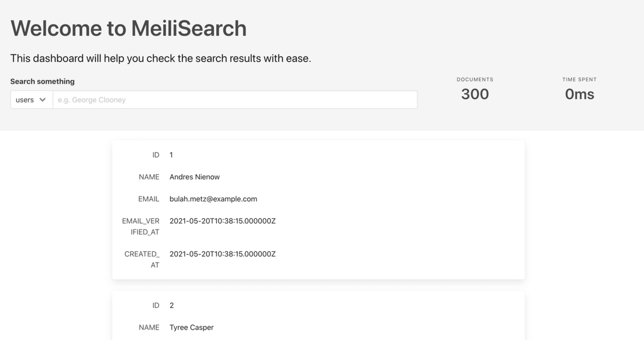The height and width of the screenshot is (340, 644).
Task: Click the CREATED_AT timestamp value
Action: pyautogui.click(x=222, y=254)
